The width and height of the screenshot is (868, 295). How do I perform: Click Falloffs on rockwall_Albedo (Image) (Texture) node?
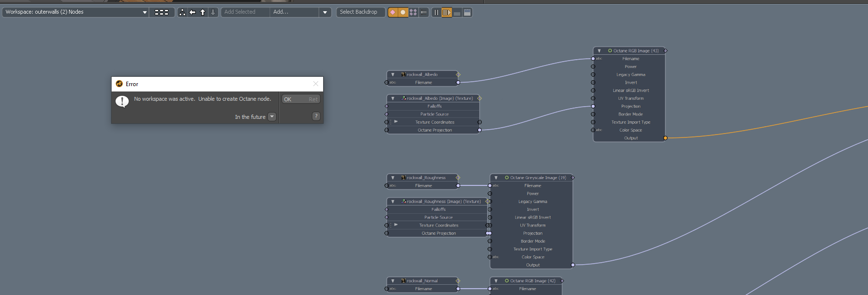[435, 106]
